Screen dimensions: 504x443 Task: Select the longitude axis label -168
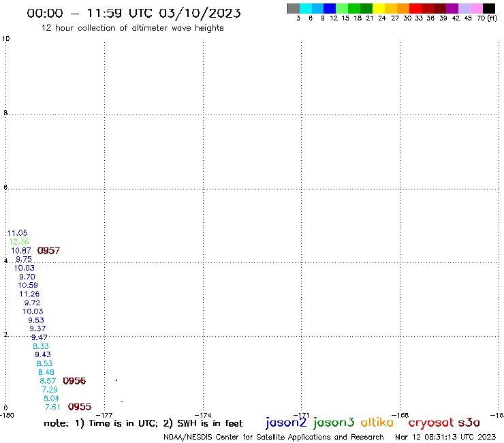tap(400, 415)
